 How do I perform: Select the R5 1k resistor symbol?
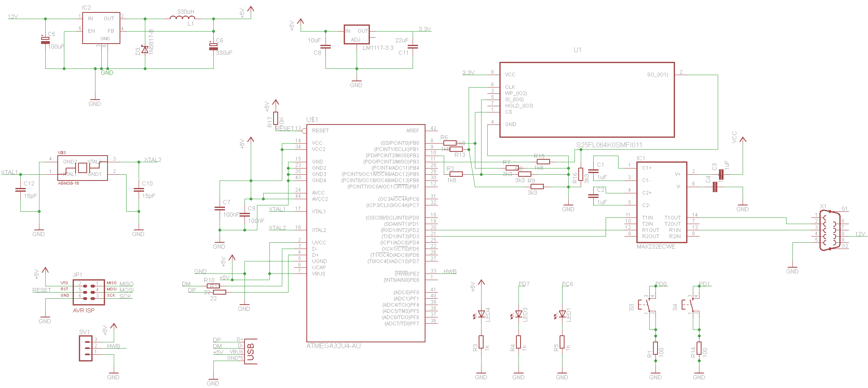[x=562, y=342]
